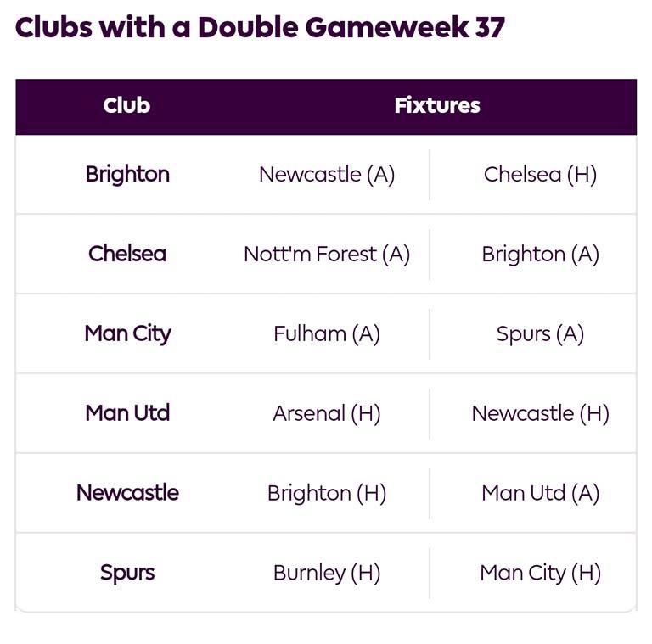
Task: Click the Club column header
Action: 126,106
